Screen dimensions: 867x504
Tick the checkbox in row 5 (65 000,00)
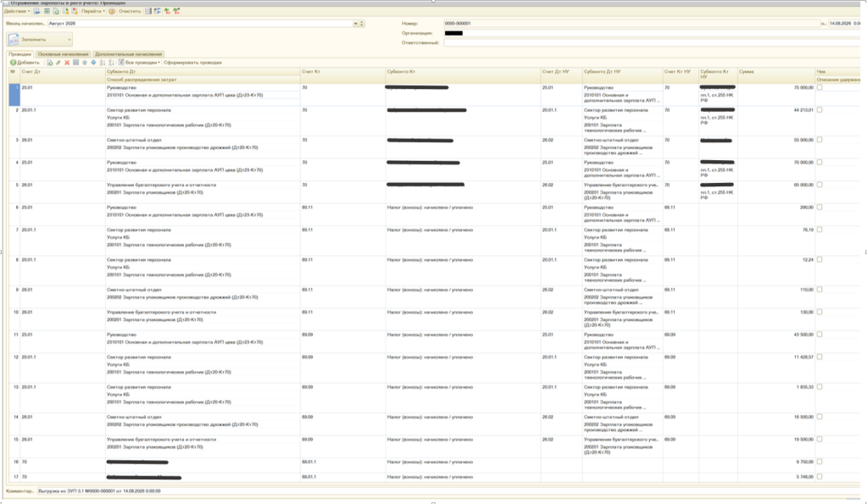820,185
